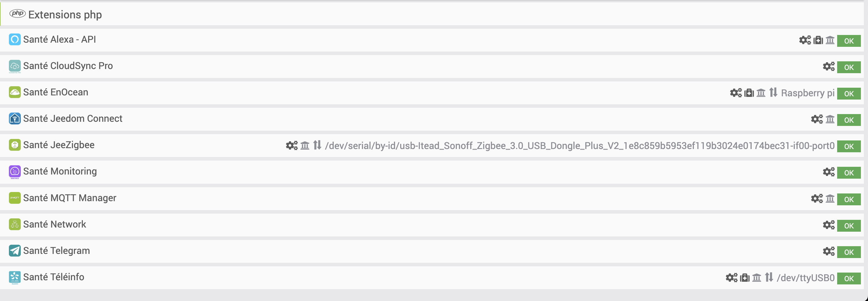
Task: Open Santé Monitoring gears icon
Action: 829,172
